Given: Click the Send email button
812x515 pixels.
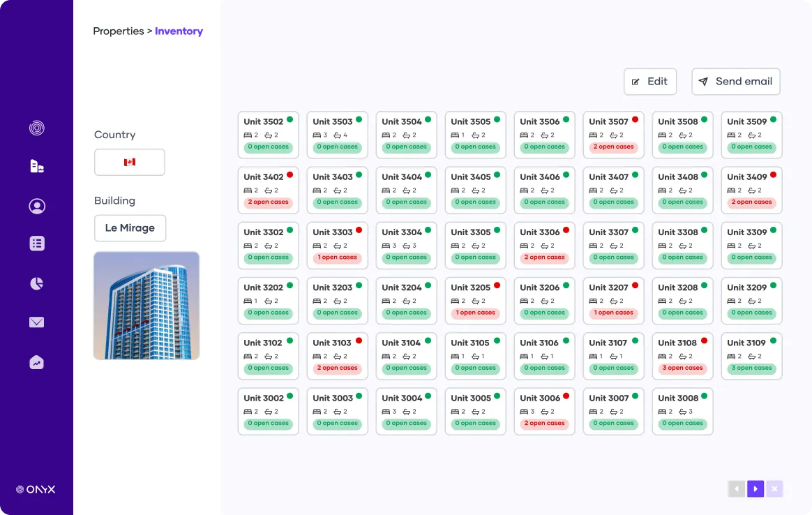Looking at the screenshot, I should 736,82.
